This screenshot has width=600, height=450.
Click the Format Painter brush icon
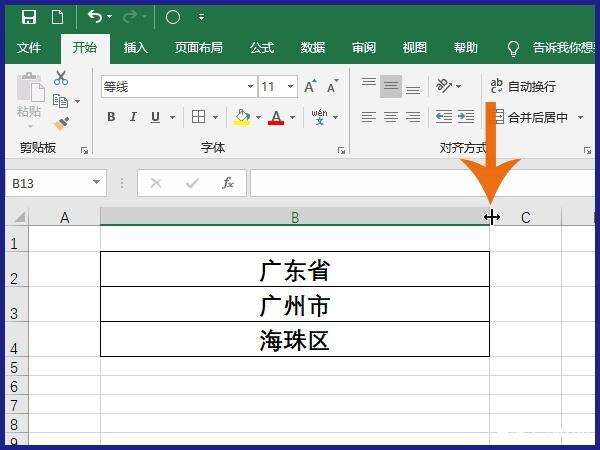click(61, 124)
